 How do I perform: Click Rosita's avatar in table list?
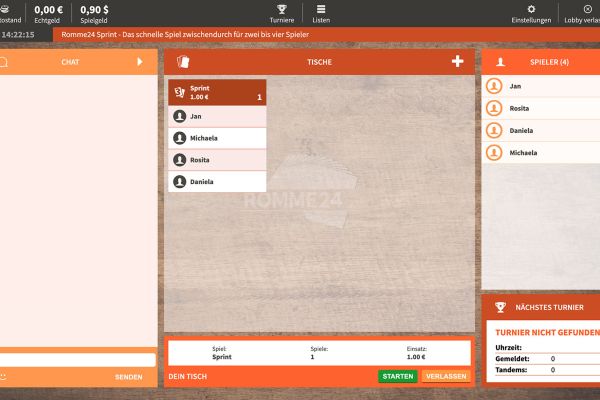click(180, 160)
